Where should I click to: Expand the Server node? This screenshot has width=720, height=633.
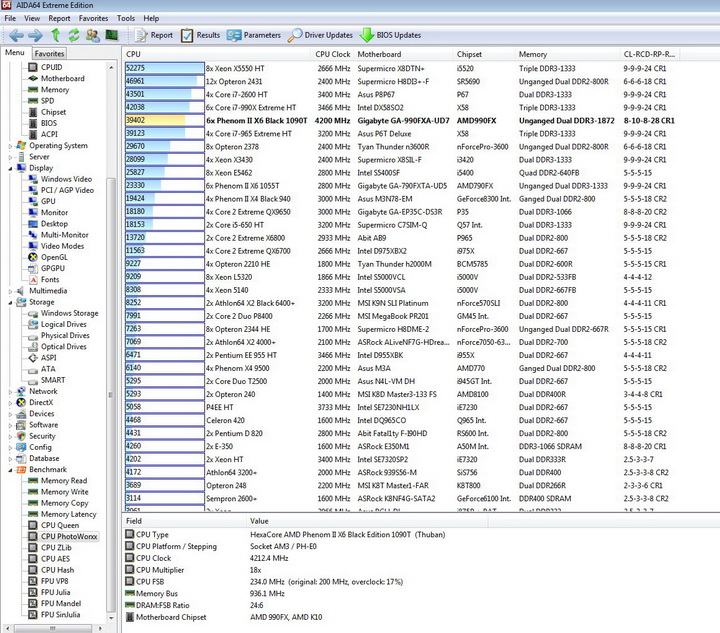click(x=10, y=157)
